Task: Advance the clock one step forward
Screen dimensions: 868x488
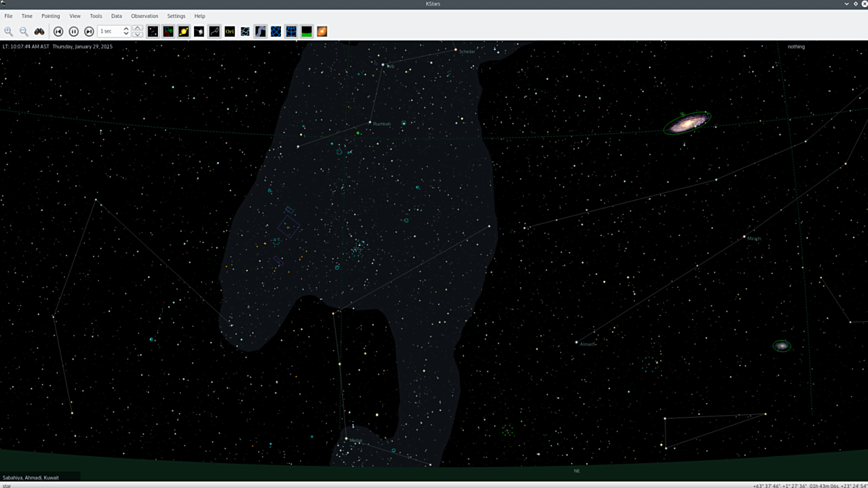Action: pyautogui.click(x=89, y=31)
